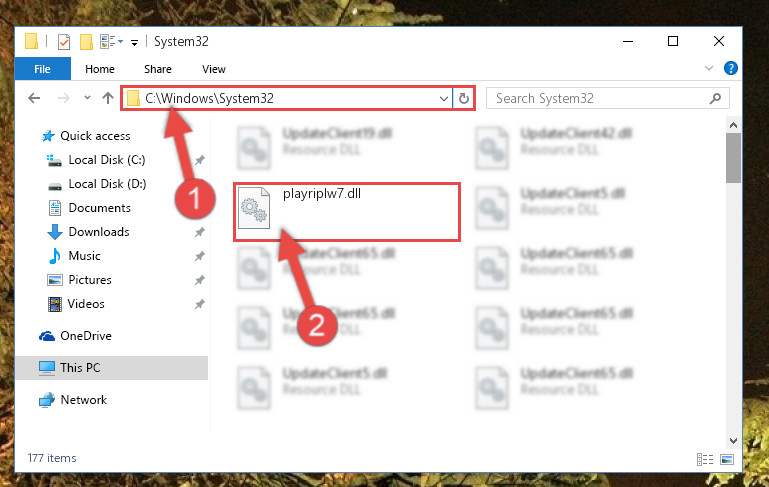Click the magnifier icon in the search box
The height and width of the screenshot is (487, 769).
715,99
